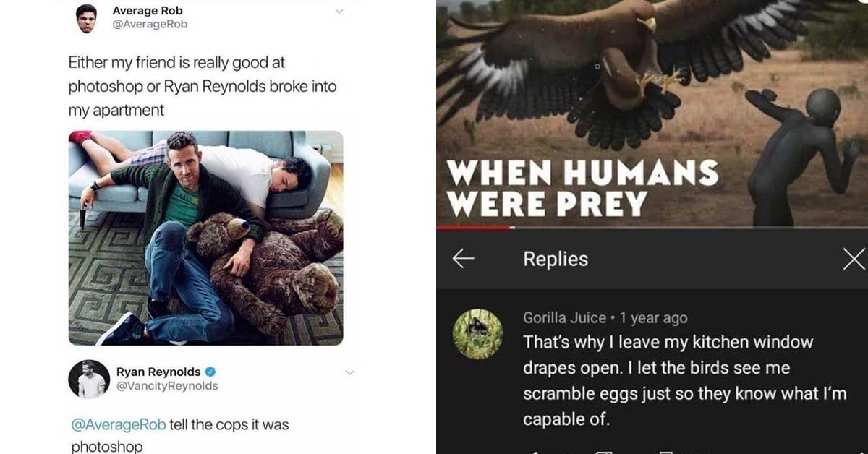Click the @AverageRob handle under the name

coord(150,25)
